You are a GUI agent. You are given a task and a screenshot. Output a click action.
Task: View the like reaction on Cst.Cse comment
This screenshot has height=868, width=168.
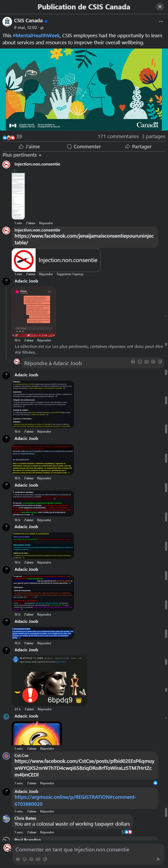pos(155,783)
